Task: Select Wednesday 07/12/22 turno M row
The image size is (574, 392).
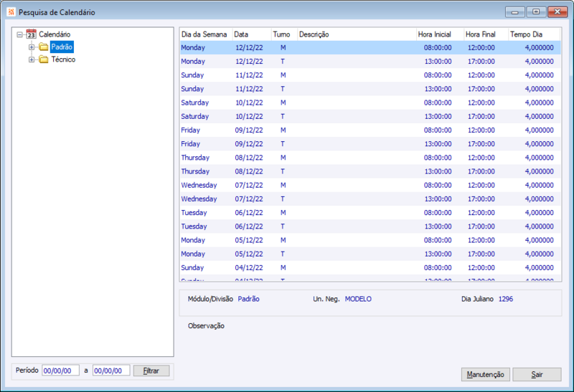Action: click(x=370, y=185)
